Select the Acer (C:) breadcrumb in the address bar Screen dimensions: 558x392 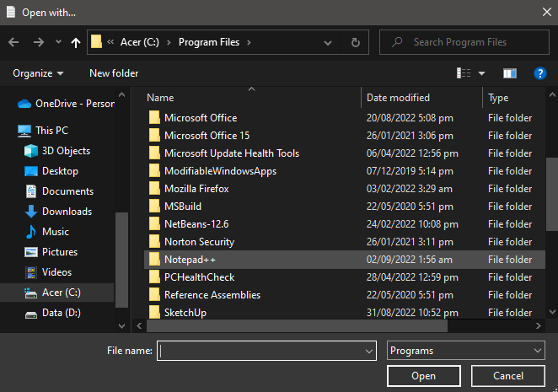click(140, 42)
